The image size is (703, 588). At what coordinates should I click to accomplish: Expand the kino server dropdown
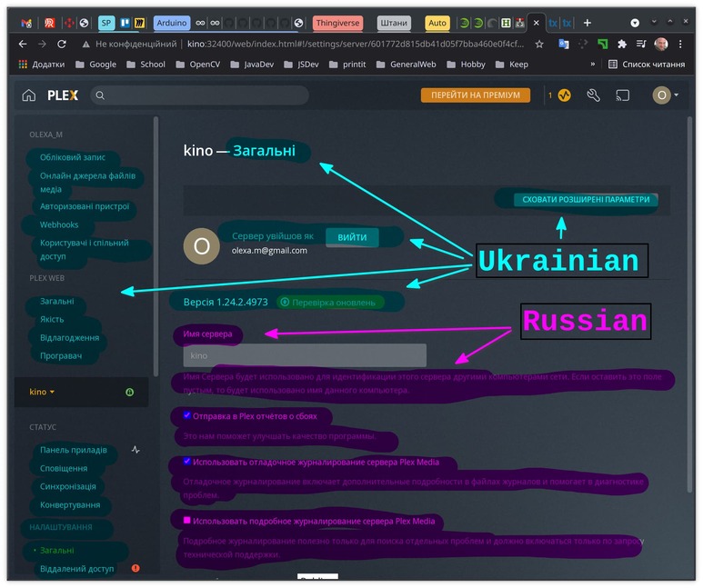[42, 392]
